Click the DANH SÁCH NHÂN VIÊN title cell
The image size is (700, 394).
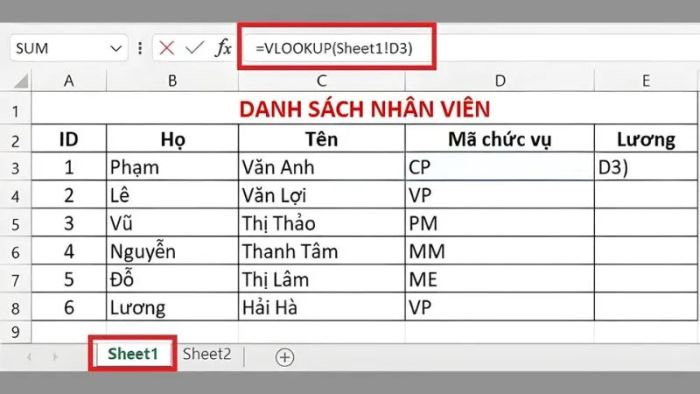364,108
